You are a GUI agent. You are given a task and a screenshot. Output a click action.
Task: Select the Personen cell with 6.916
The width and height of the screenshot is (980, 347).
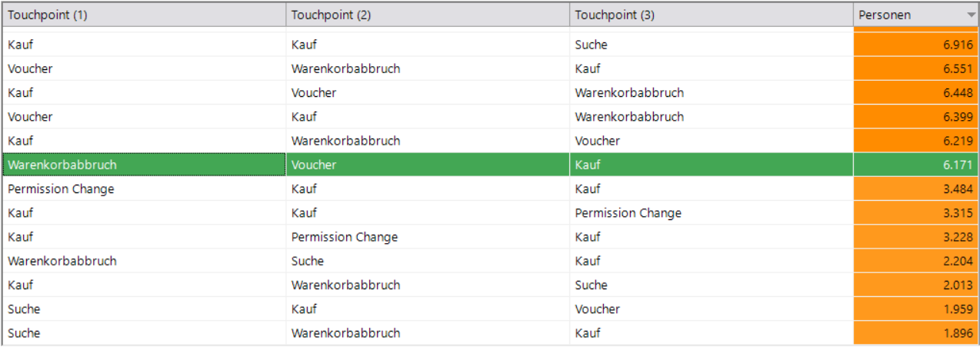[x=916, y=45]
